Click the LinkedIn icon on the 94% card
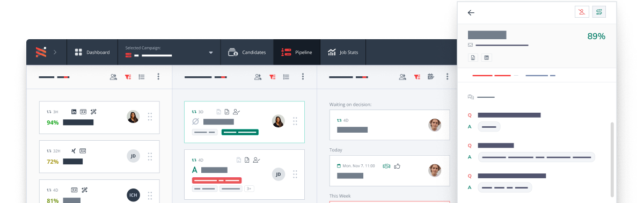Screen dimensions: 644x203 click(74, 112)
